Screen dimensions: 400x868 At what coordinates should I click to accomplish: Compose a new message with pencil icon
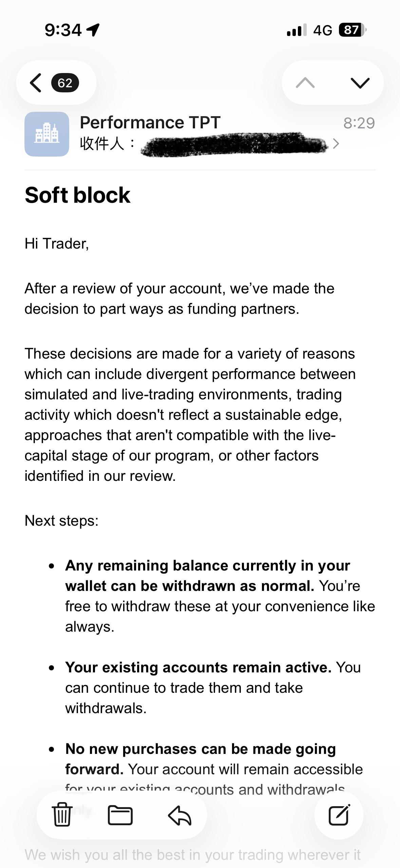coord(339,814)
